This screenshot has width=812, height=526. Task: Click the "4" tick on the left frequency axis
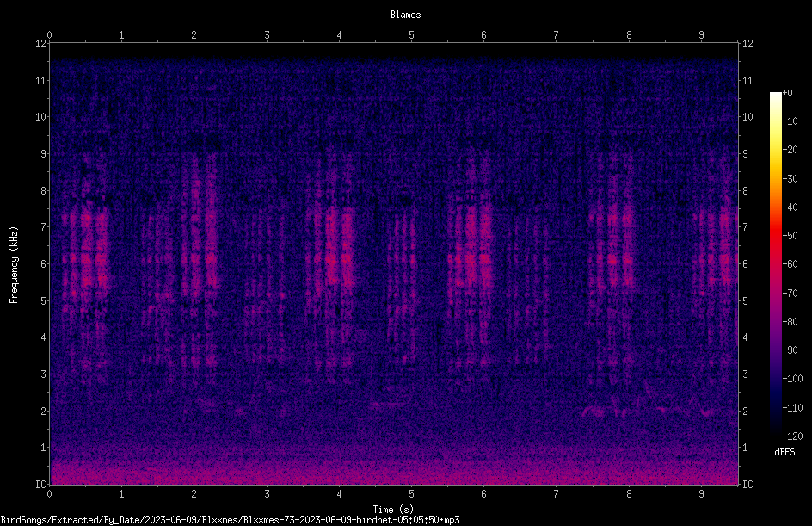(43, 337)
